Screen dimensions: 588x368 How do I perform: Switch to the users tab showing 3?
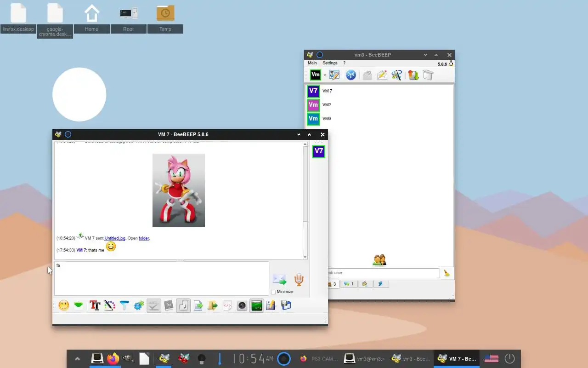[332, 284]
